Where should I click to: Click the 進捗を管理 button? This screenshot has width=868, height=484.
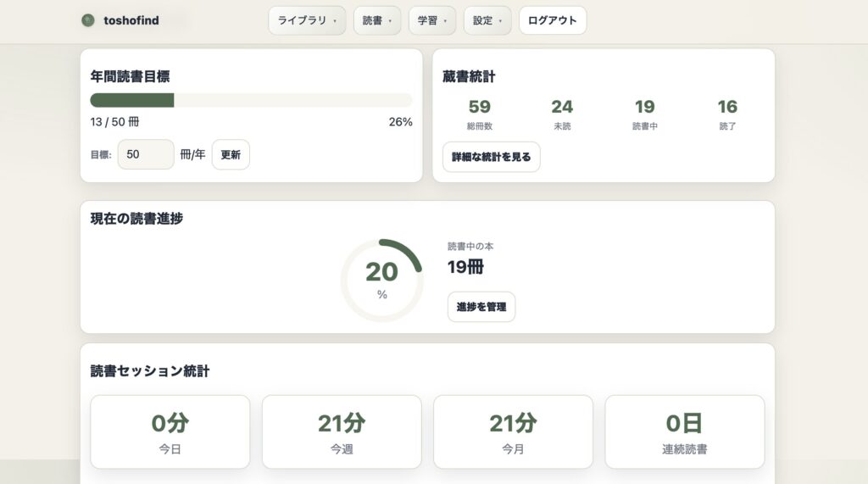point(481,307)
